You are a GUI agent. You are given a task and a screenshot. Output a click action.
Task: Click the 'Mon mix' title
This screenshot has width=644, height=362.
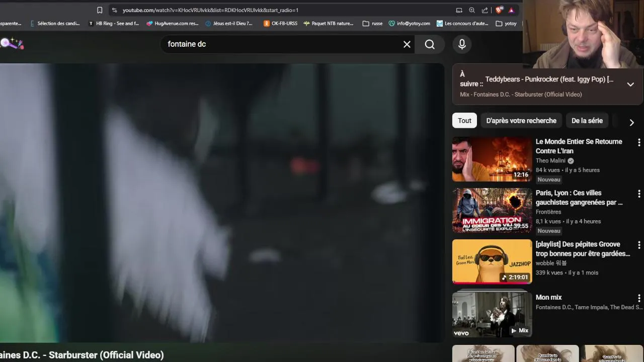pyautogui.click(x=548, y=298)
